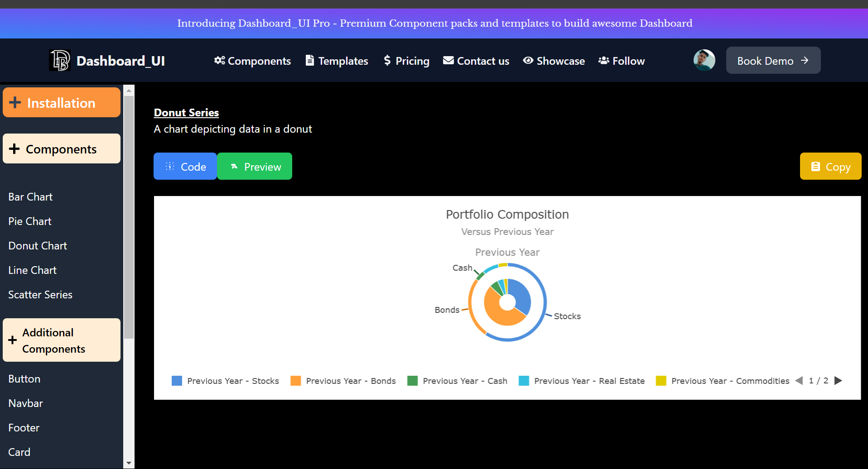Expand the Additional Components section
This screenshot has height=469, width=868.
click(x=61, y=340)
